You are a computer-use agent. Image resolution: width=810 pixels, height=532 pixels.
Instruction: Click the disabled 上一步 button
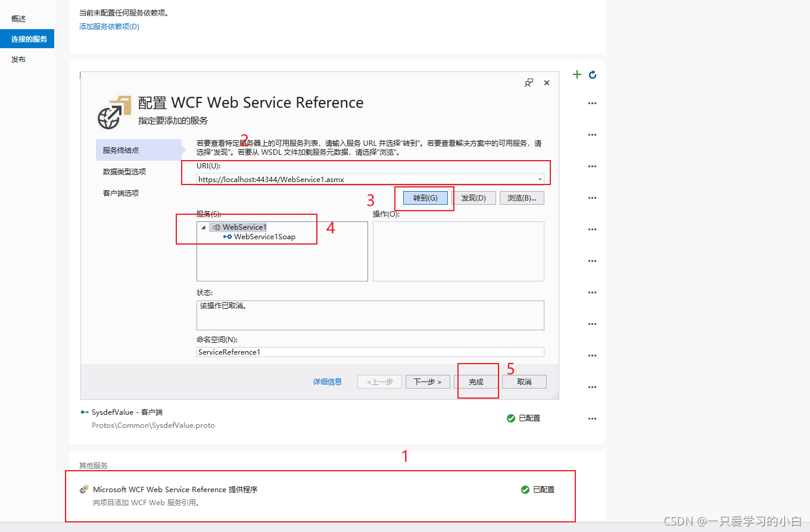(x=379, y=381)
